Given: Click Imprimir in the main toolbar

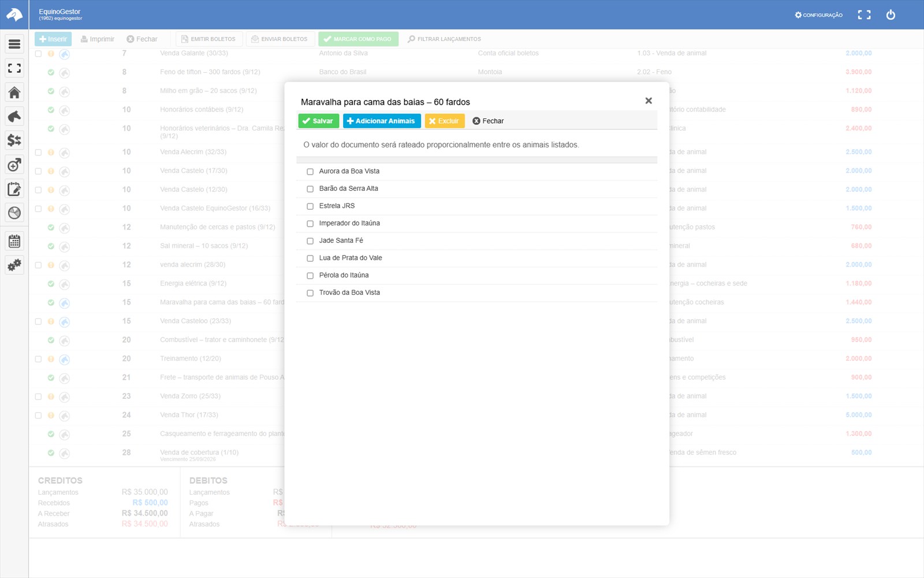Looking at the screenshot, I should [x=98, y=39].
